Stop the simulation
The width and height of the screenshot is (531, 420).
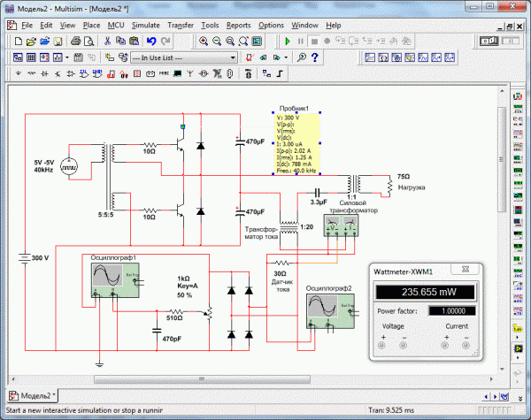click(x=314, y=42)
